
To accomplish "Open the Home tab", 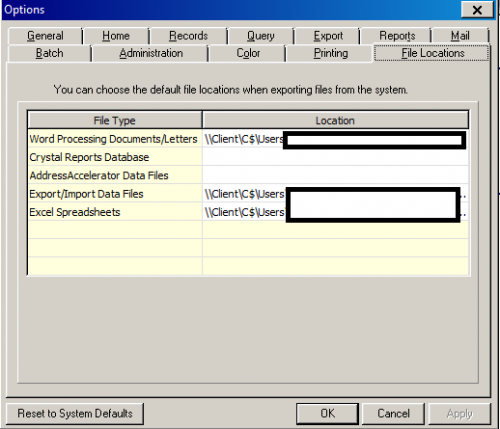I will pos(116,36).
